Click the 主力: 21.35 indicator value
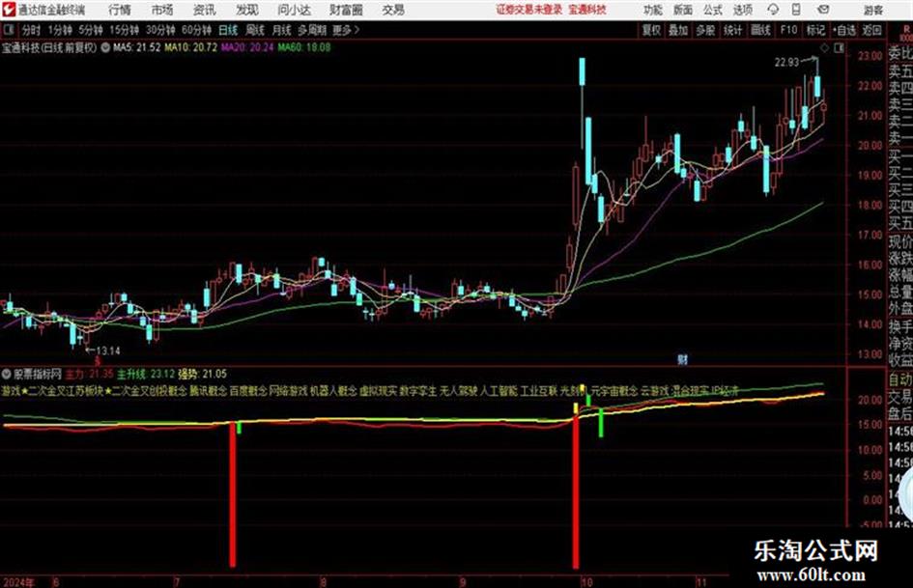 [89, 374]
